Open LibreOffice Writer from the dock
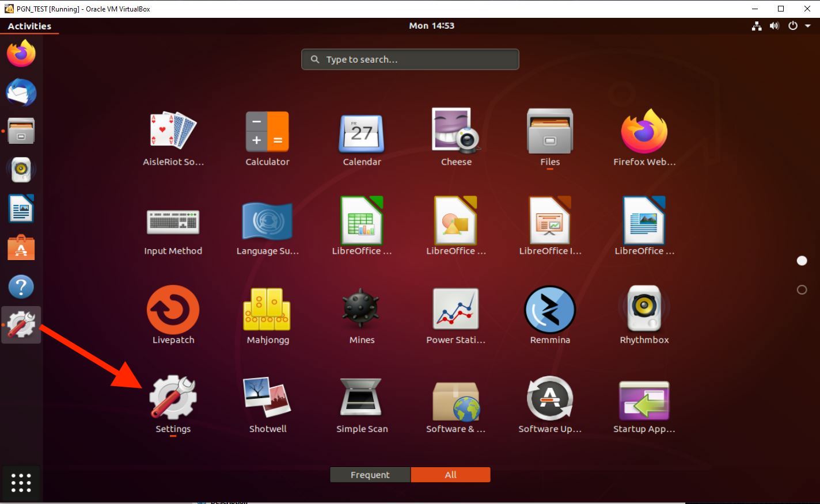 point(21,208)
